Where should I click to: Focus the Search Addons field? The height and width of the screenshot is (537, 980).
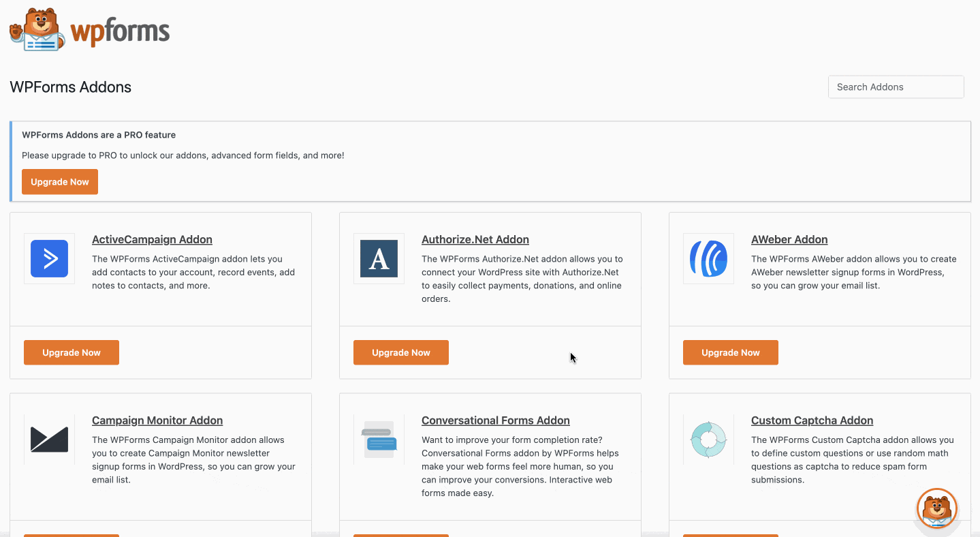coord(896,87)
